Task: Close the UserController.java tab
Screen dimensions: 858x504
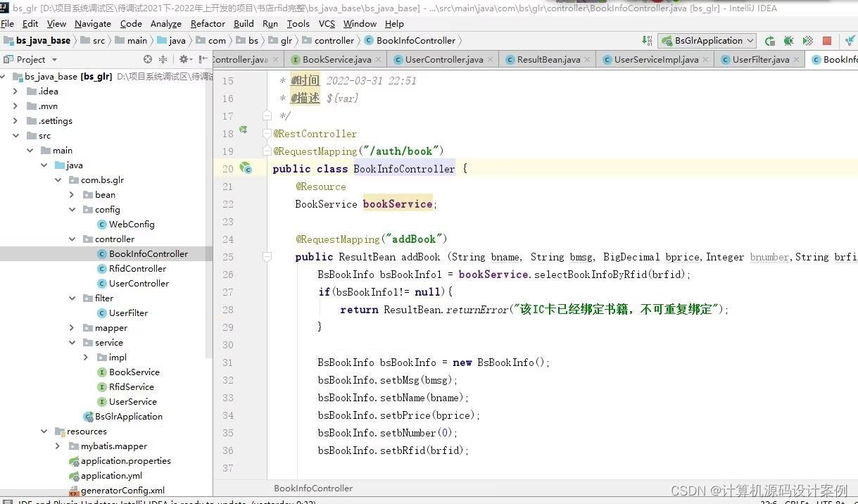Action: 490,60
